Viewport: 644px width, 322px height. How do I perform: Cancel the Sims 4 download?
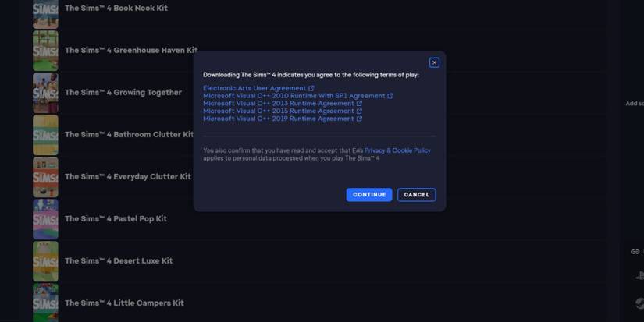click(416, 195)
